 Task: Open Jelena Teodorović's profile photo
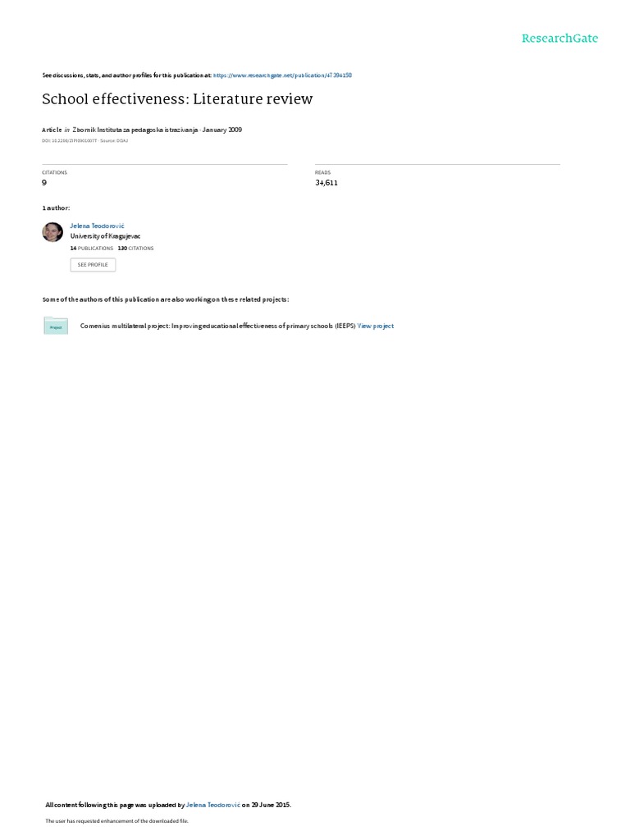pos(52,232)
